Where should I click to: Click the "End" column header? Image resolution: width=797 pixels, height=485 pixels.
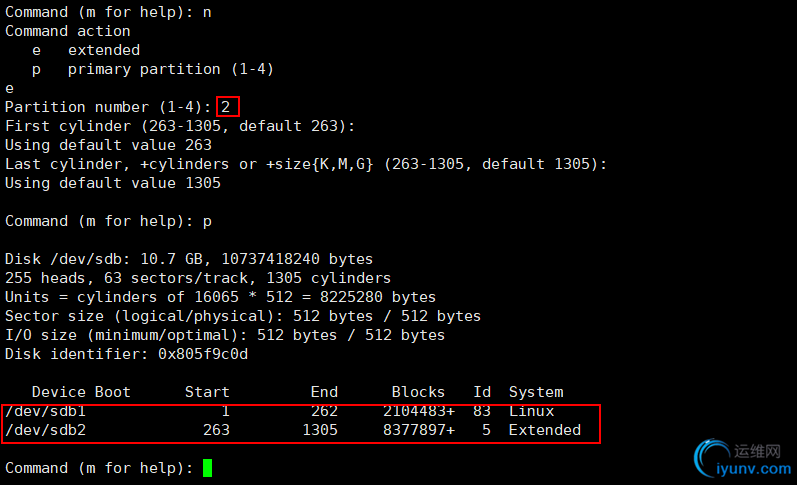point(324,392)
